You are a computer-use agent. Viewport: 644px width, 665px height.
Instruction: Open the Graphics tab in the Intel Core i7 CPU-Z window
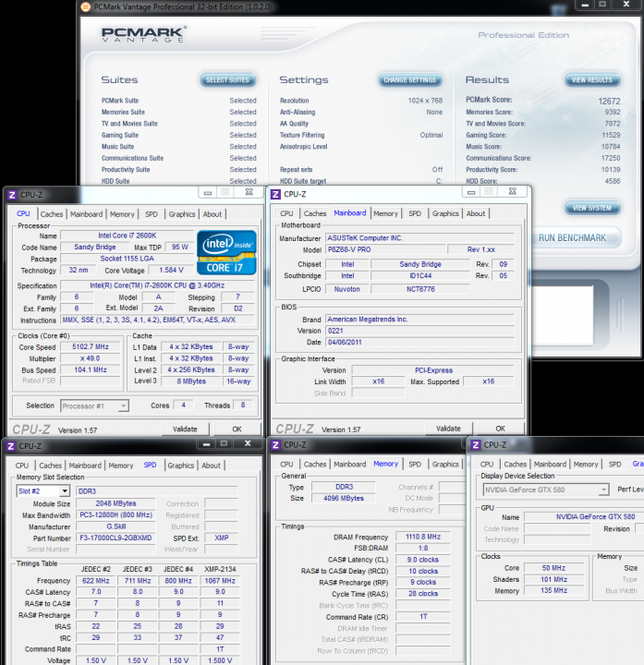182,214
